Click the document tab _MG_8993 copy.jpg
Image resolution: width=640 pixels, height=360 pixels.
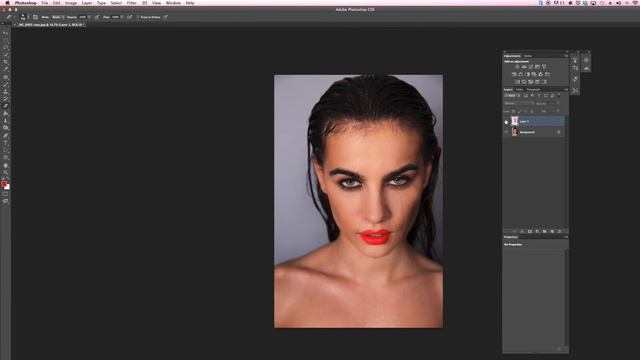tap(50, 25)
